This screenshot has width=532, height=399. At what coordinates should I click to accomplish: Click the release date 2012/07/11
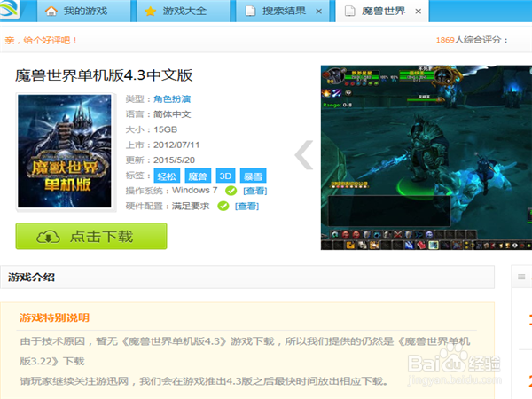pyautogui.click(x=176, y=145)
